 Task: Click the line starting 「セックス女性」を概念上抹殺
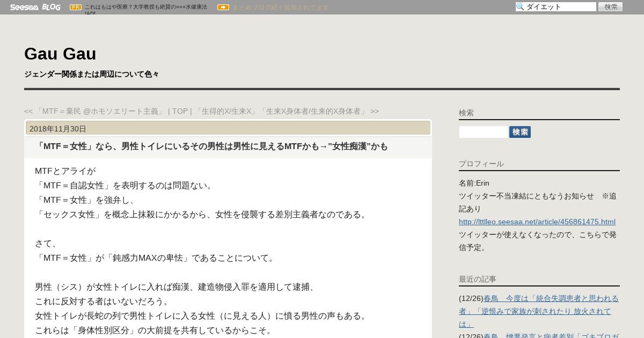202,215
